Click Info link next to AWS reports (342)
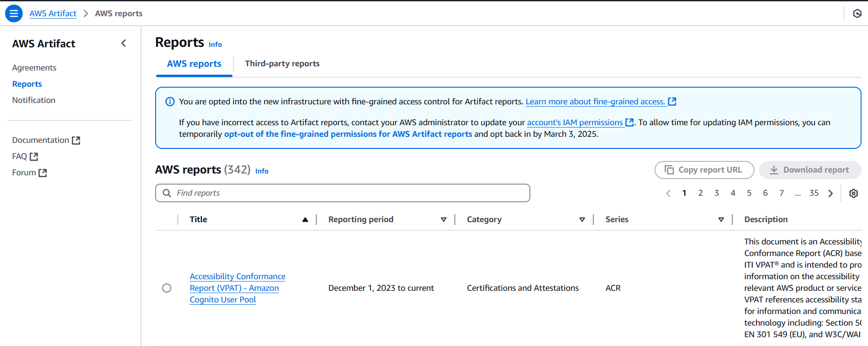The image size is (868, 346). coord(262,171)
